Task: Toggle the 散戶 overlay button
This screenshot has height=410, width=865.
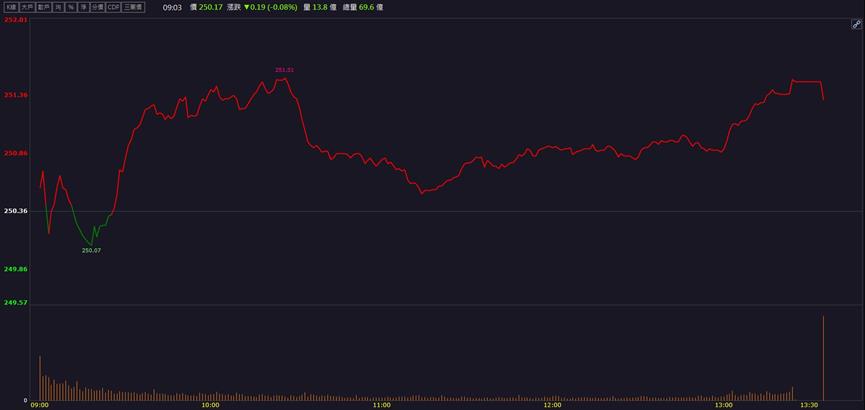Action: pos(44,7)
